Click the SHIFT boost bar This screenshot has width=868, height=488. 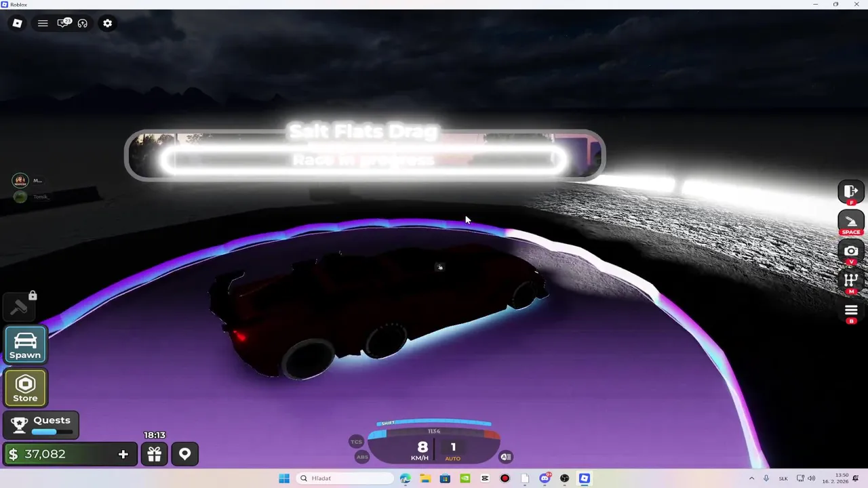pyautogui.click(x=434, y=423)
